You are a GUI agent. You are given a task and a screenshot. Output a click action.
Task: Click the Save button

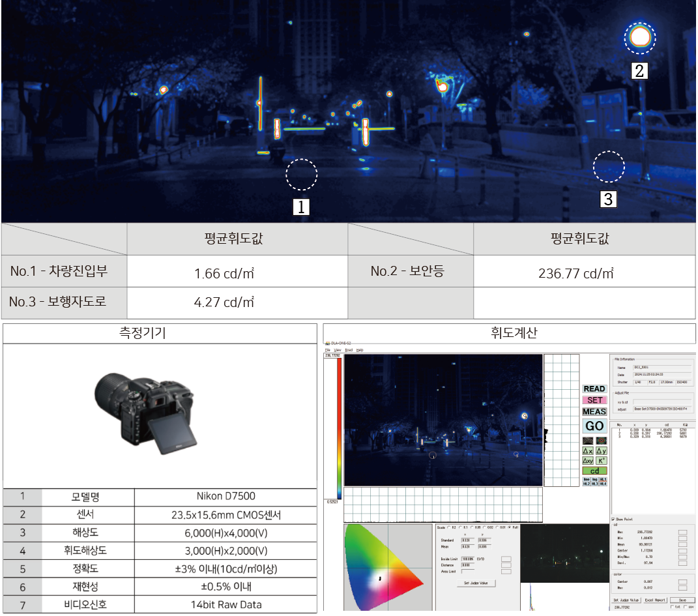[682, 600]
